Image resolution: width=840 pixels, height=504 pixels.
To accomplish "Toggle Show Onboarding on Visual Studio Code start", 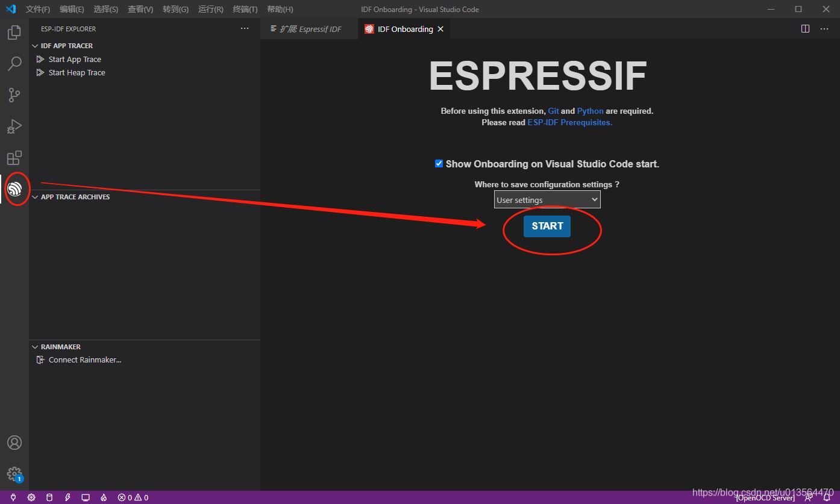I will pyautogui.click(x=439, y=164).
